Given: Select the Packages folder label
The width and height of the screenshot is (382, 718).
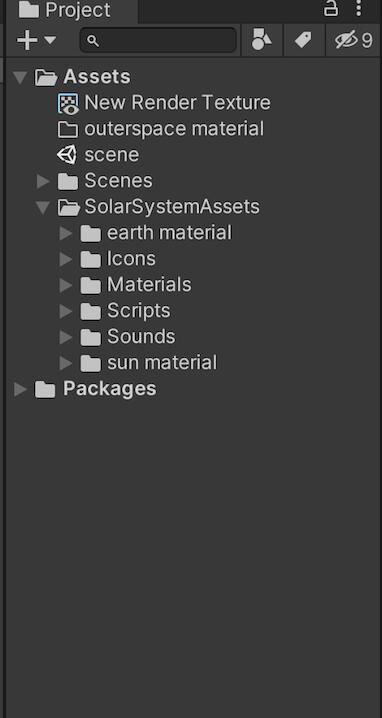Looking at the screenshot, I should point(110,389).
